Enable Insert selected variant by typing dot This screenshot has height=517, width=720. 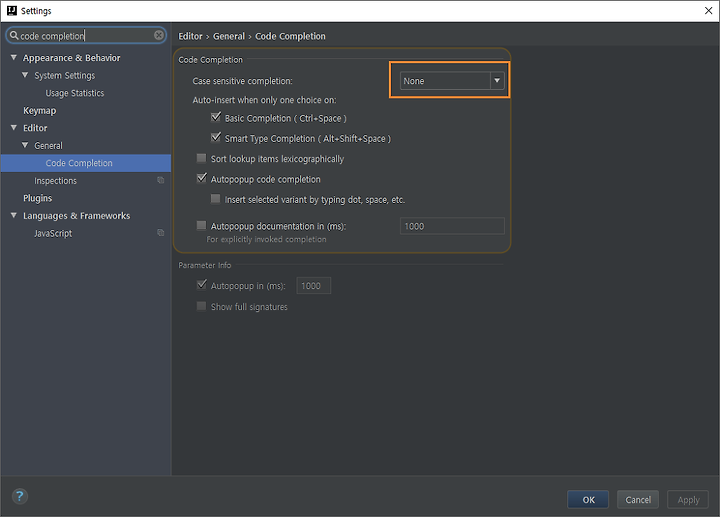(x=215, y=199)
